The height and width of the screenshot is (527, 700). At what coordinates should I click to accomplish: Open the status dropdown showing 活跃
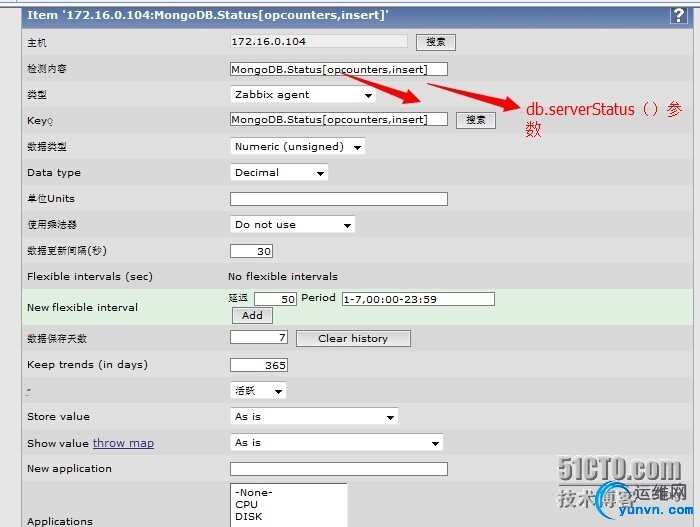point(258,391)
